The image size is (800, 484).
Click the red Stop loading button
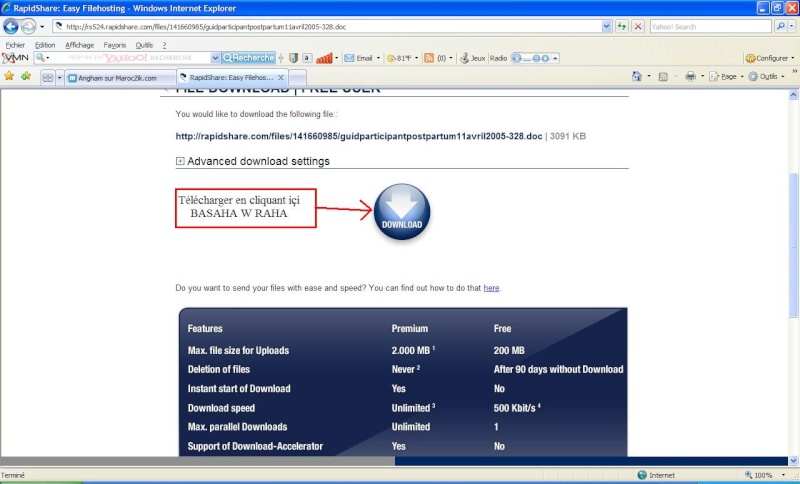(638, 27)
